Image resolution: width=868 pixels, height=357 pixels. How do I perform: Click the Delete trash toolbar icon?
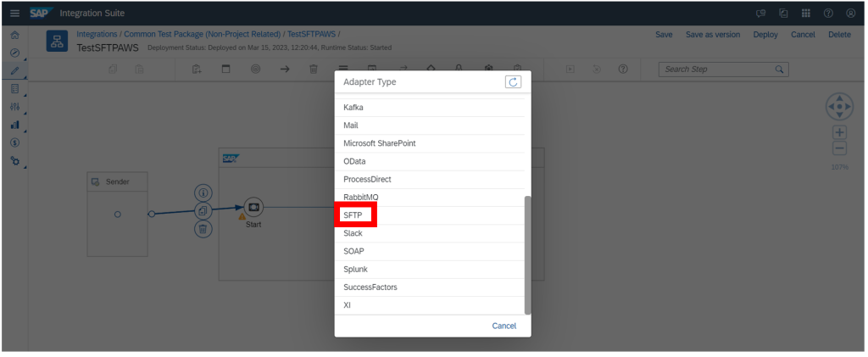(314, 70)
